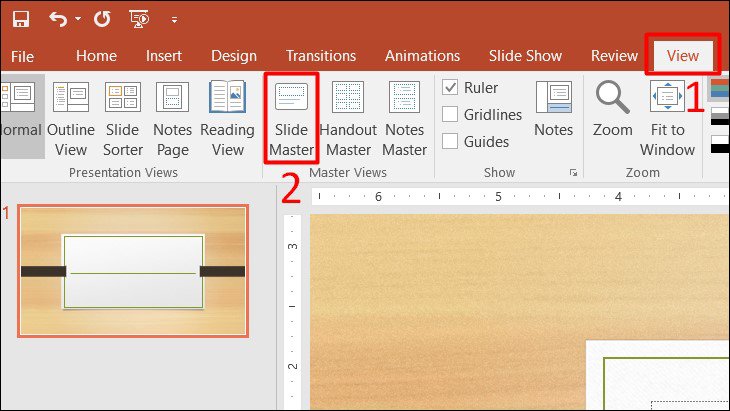This screenshot has width=730, height=411.
Task: Open the Transitions tab
Action: 321,56
